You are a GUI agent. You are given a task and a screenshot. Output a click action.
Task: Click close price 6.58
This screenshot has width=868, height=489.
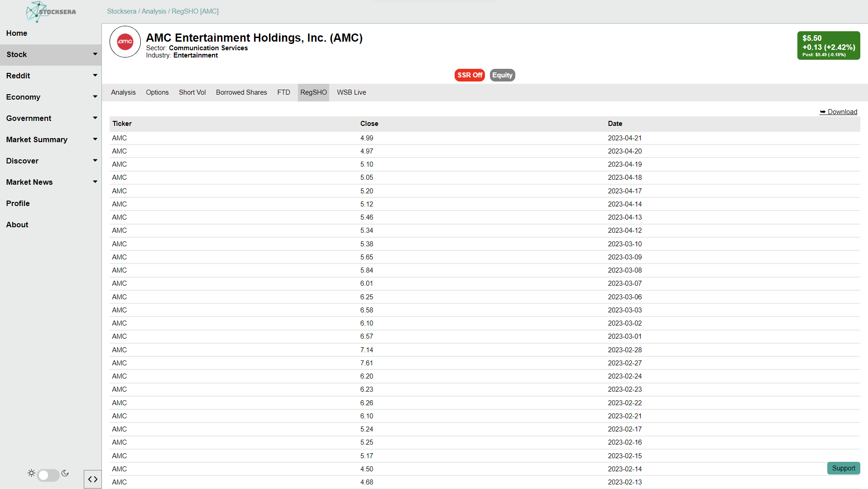coord(367,310)
